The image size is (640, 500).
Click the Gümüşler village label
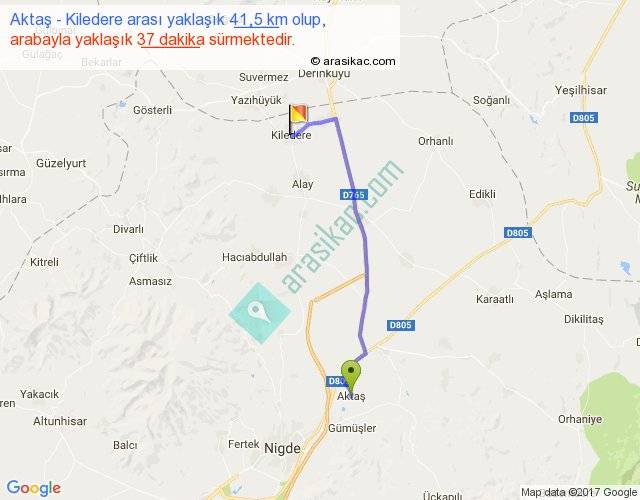[352, 428]
